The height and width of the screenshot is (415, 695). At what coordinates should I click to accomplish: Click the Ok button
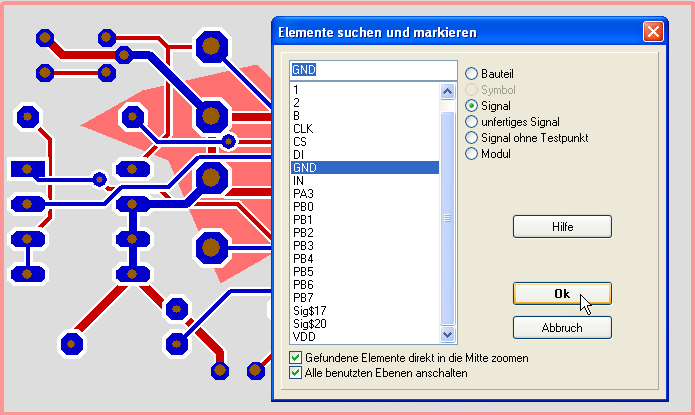[x=561, y=293]
